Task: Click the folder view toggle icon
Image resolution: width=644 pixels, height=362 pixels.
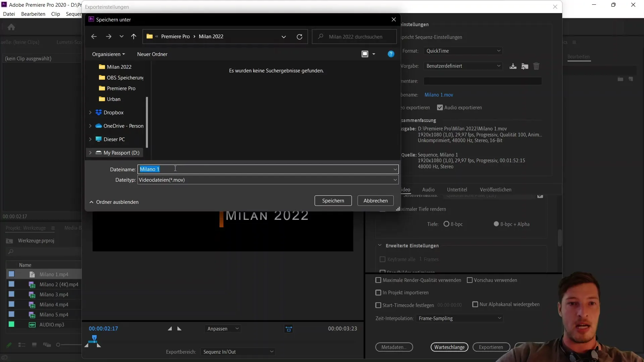Action: (x=365, y=54)
